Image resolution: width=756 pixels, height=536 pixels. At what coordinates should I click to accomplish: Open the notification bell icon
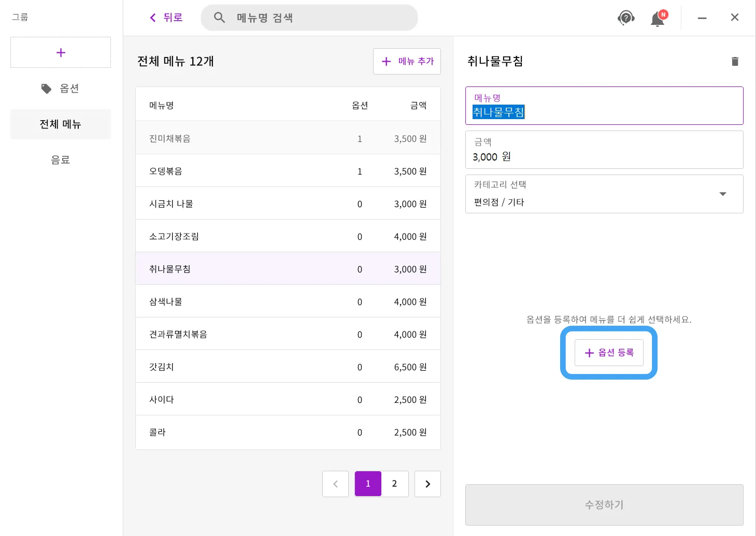pyautogui.click(x=658, y=19)
